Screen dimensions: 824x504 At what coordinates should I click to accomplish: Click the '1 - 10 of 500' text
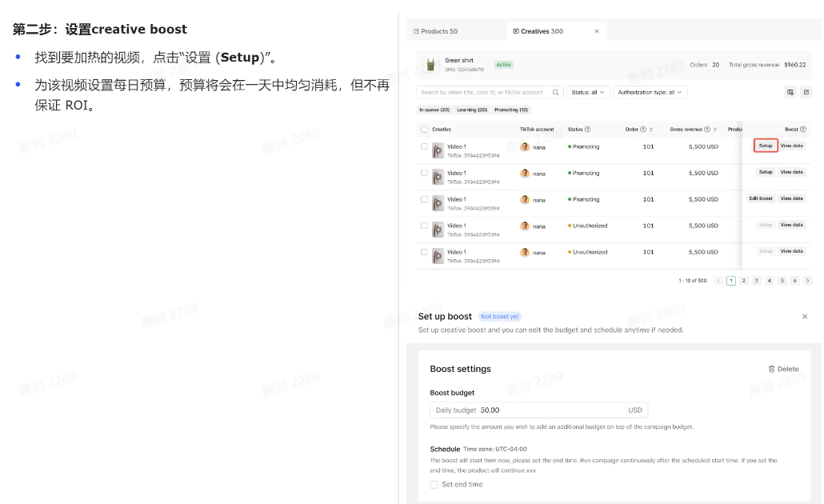click(693, 281)
